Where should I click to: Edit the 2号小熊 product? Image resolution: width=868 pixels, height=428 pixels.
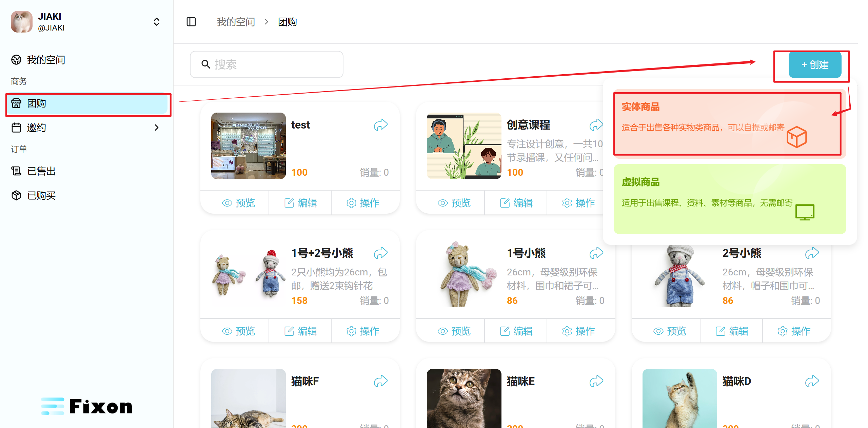[732, 331]
